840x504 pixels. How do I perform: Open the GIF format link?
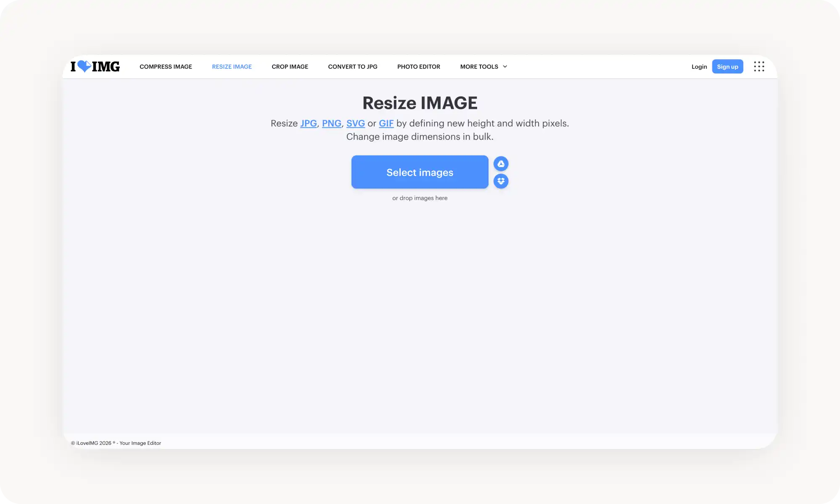[x=386, y=123]
